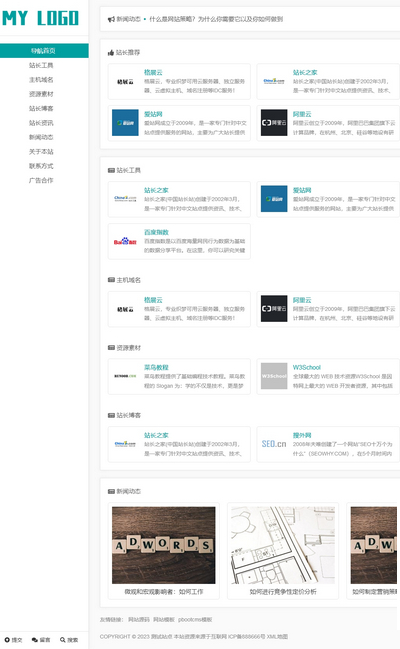
Task: Open the news ticker headline 什么是网站策略
Action: 216,19
